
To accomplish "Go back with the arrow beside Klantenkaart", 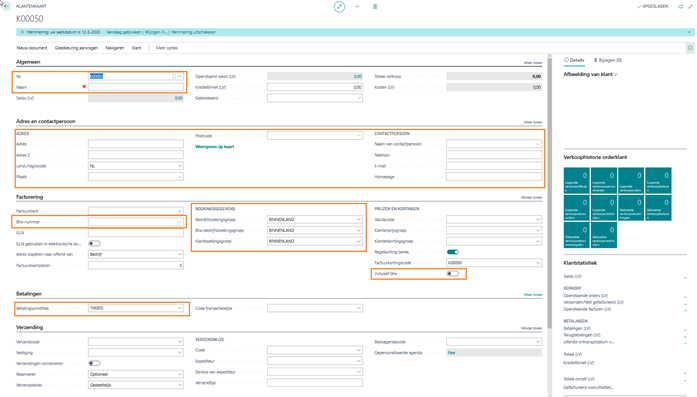I will click(x=6, y=6).
